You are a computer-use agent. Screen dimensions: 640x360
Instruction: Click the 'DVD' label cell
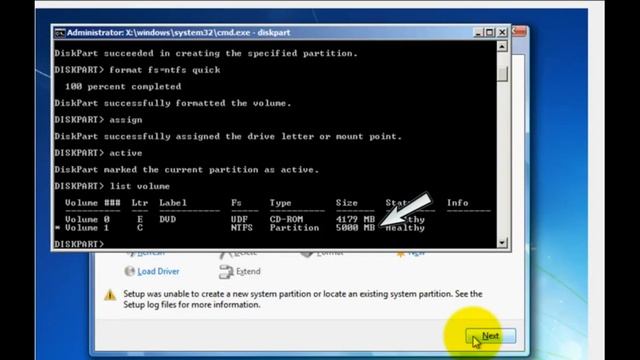(x=168, y=219)
